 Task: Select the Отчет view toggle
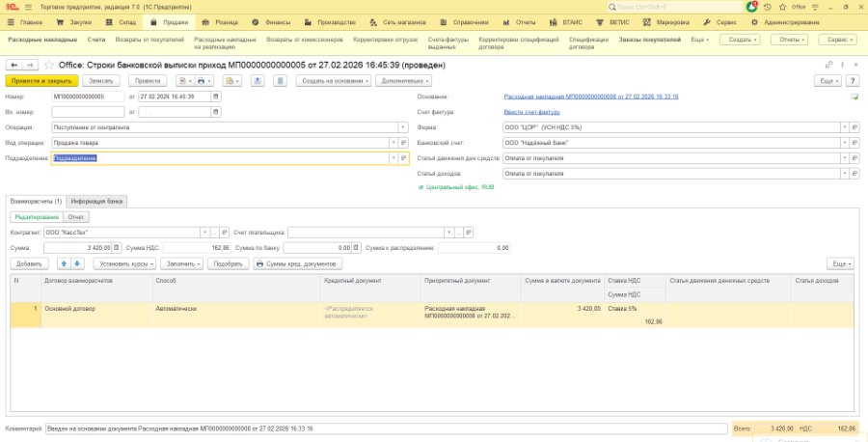click(76, 217)
